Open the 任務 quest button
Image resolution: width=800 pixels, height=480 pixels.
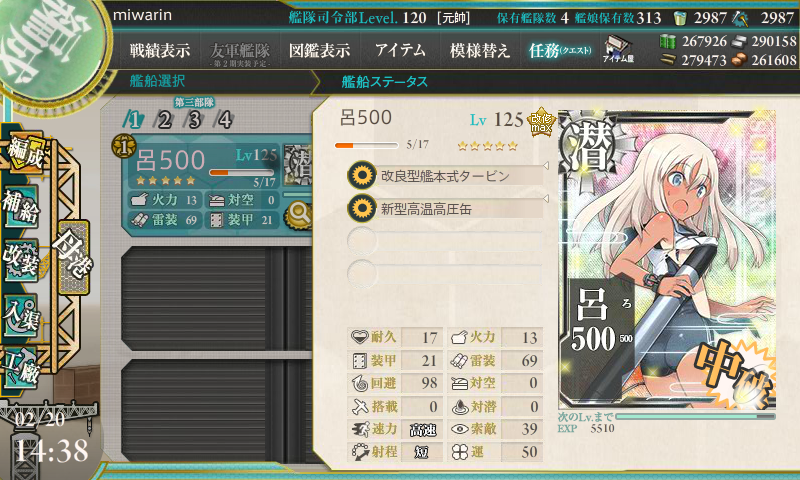pos(560,50)
